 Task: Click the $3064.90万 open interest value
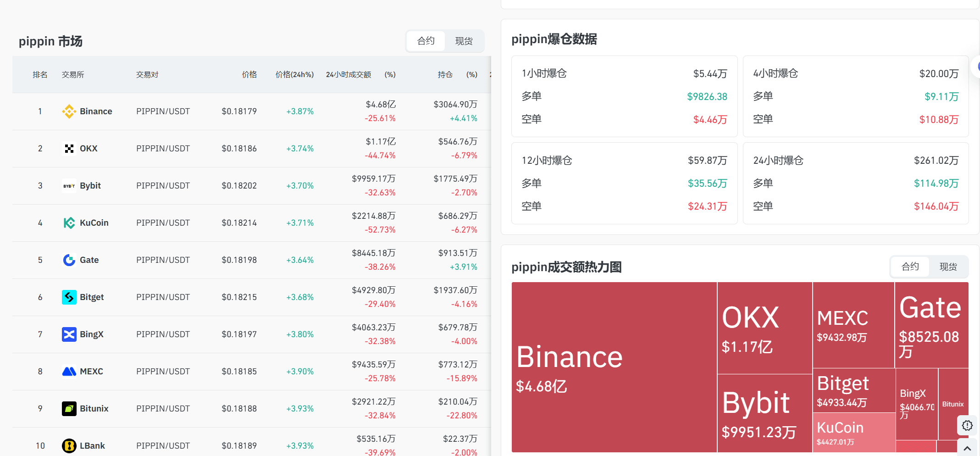(455, 105)
